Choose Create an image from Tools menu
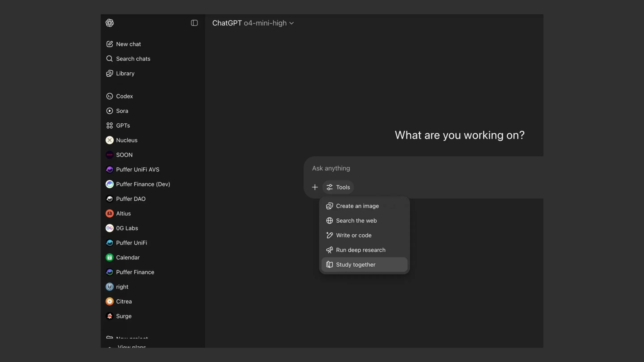This screenshot has height=362, width=644. (364, 206)
